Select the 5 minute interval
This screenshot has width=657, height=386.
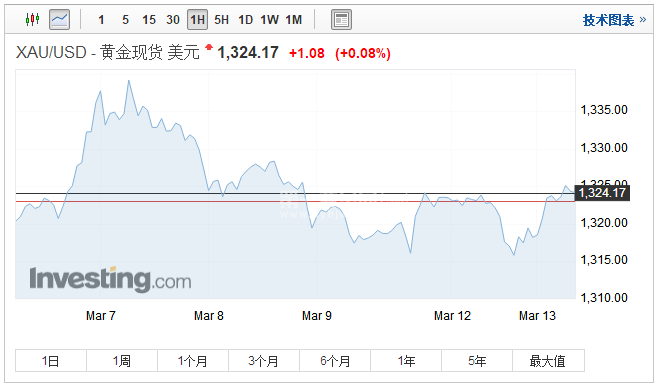coord(125,20)
